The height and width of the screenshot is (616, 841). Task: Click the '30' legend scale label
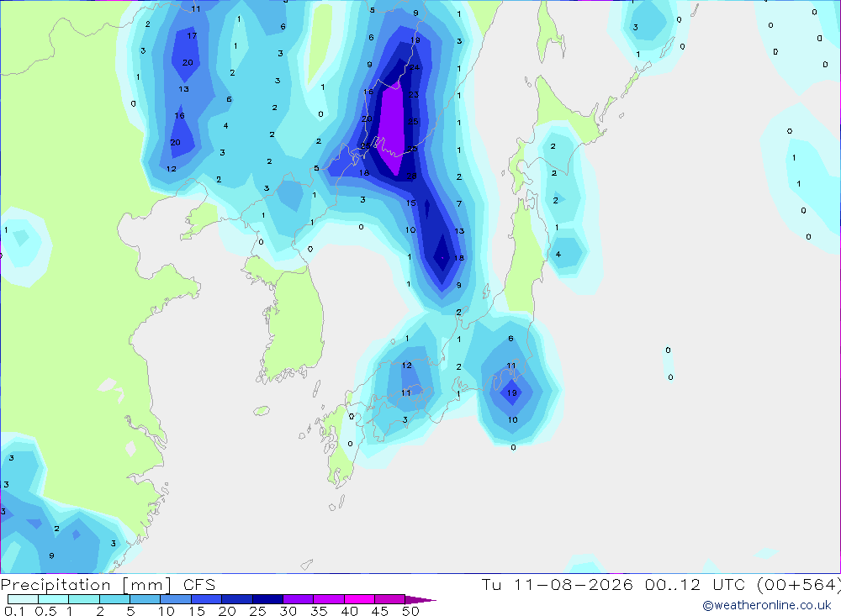click(x=288, y=611)
